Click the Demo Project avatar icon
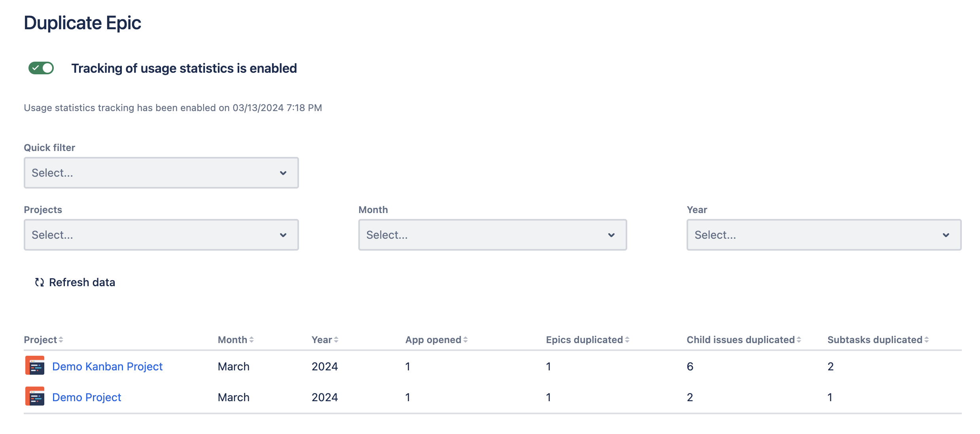Screen dimensions: 980x434 tap(35, 396)
